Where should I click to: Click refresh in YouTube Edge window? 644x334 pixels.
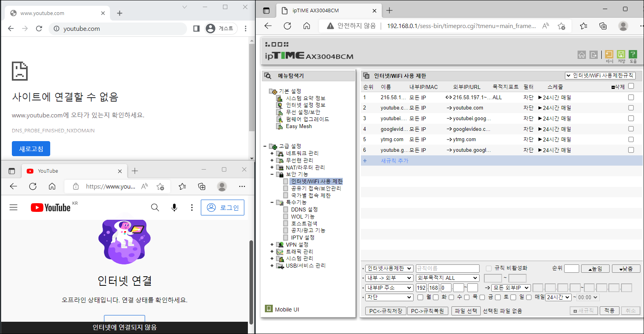coord(33,186)
